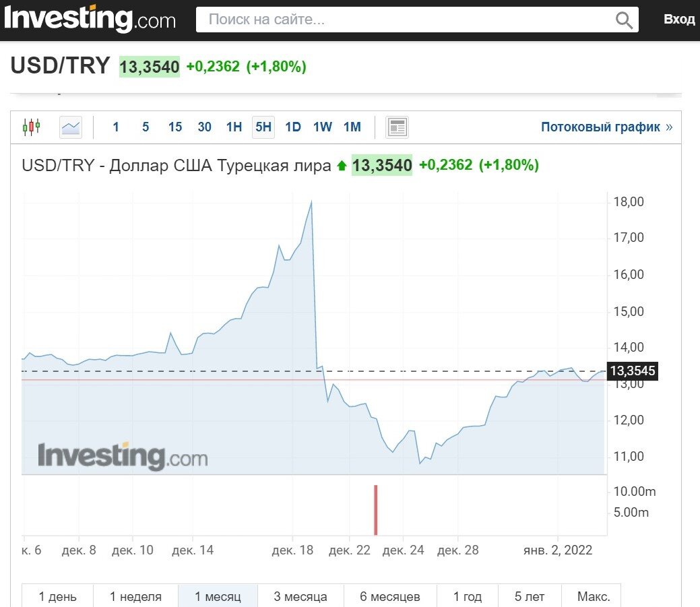
Task: Click the «Вход» login button
Action: click(679, 20)
